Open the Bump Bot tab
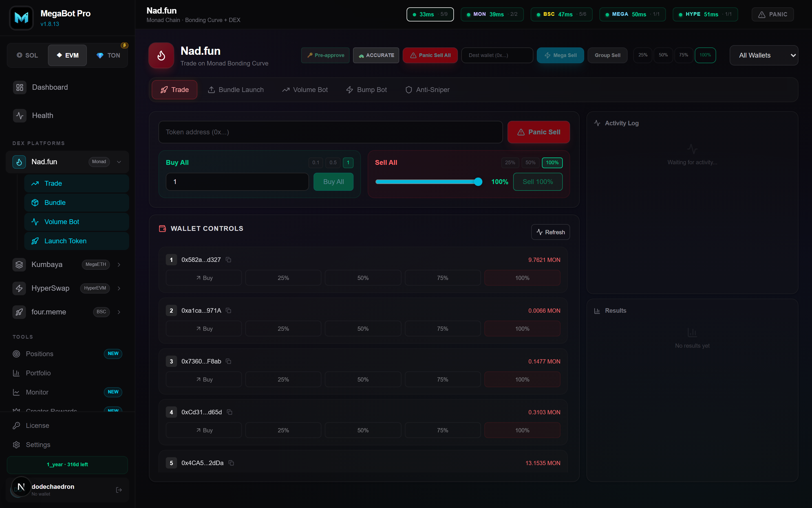 coord(367,90)
